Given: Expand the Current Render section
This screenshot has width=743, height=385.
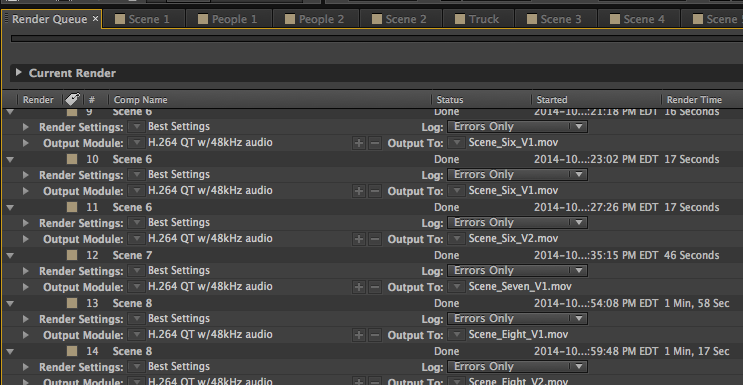Looking at the screenshot, I should [18, 73].
